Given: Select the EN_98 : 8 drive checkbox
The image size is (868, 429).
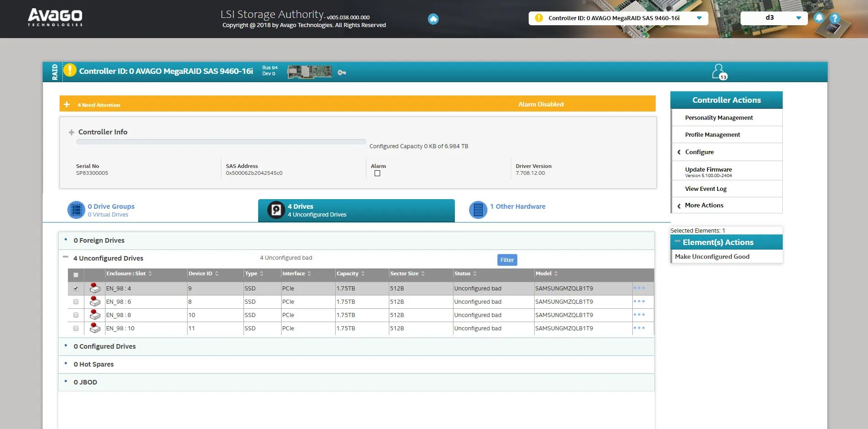Looking at the screenshot, I should click(76, 315).
